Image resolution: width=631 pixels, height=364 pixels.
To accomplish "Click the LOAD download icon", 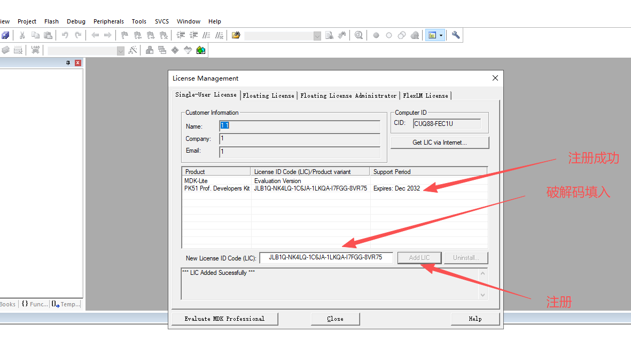I will pyautogui.click(x=35, y=50).
